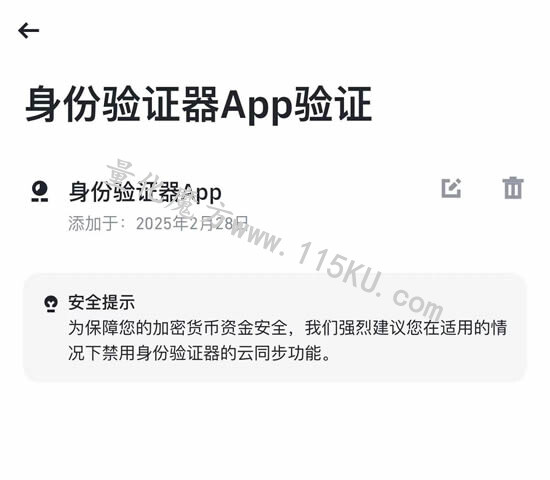This screenshot has width=550, height=480.
Task: Tap the 添加于 date line
Action: pyautogui.click(x=158, y=224)
